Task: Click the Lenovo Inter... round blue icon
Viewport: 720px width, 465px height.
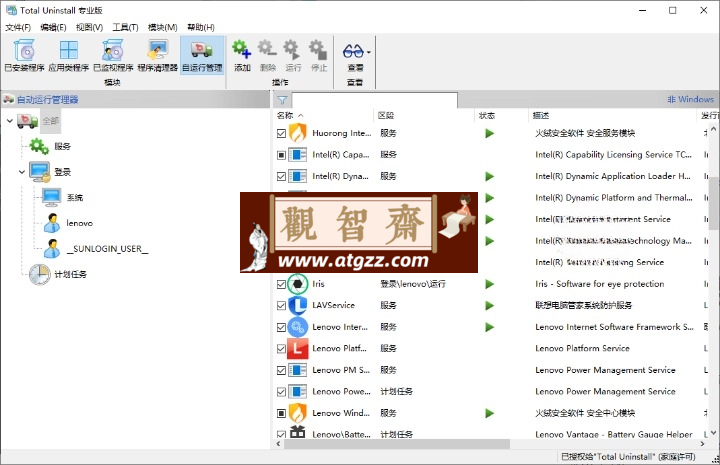Action: pyautogui.click(x=298, y=327)
